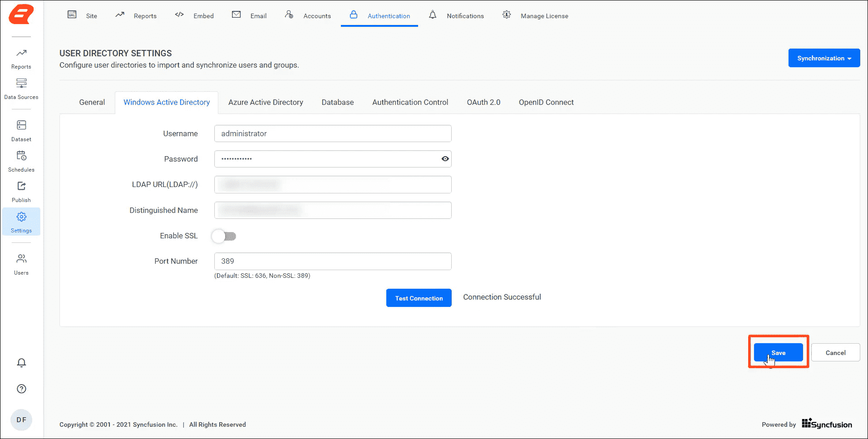Open Dataset in the sidebar
Image resolution: width=868 pixels, height=439 pixels.
pyautogui.click(x=21, y=131)
